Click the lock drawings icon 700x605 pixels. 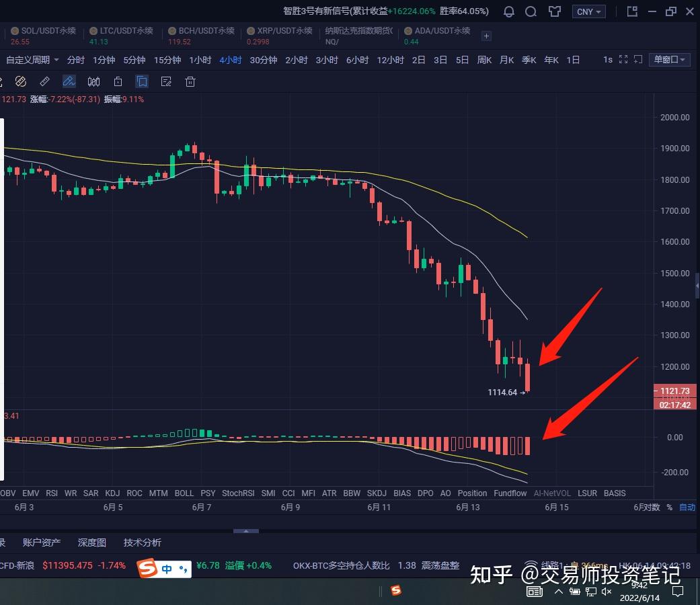(x=118, y=81)
